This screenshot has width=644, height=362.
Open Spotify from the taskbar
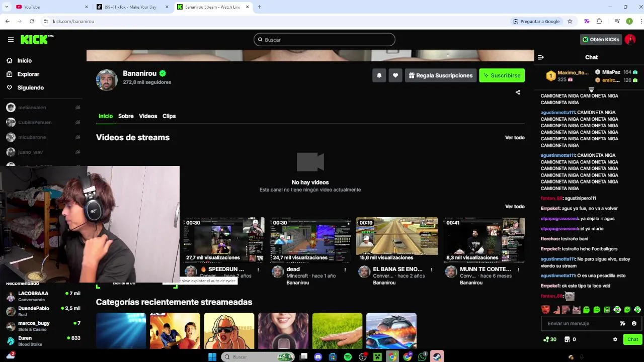click(348, 356)
